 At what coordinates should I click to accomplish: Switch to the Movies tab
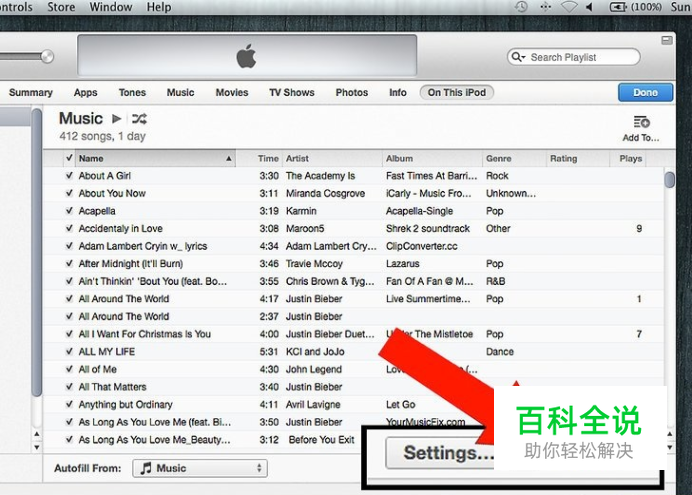(x=232, y=93)
